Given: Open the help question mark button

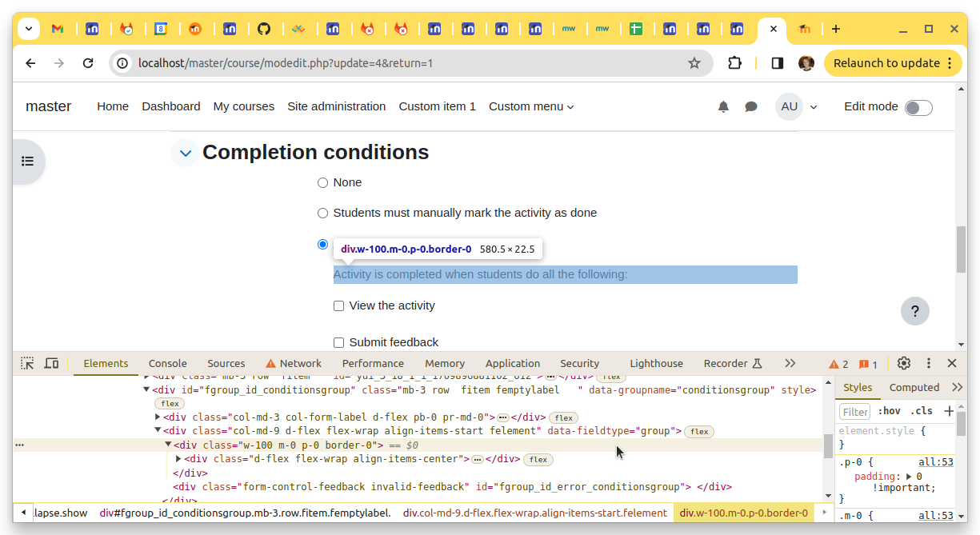Looking at the screenshot, I should [915, 311].
